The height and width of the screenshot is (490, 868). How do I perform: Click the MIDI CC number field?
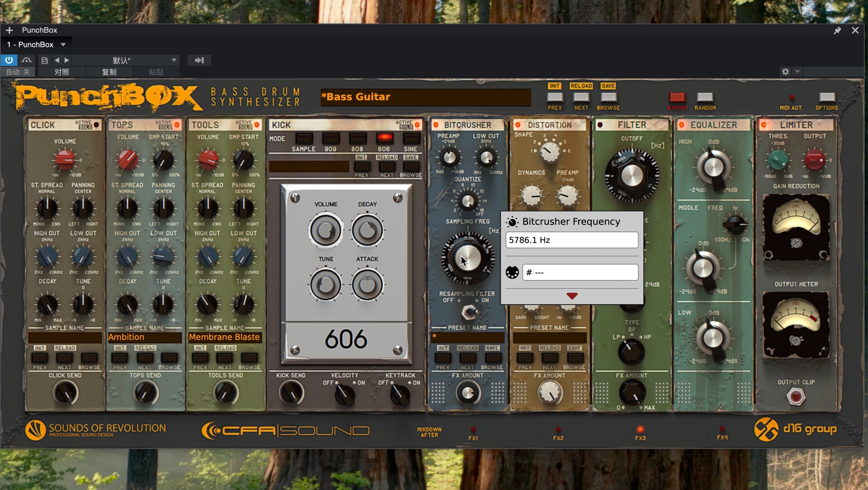tap(580, 272)
